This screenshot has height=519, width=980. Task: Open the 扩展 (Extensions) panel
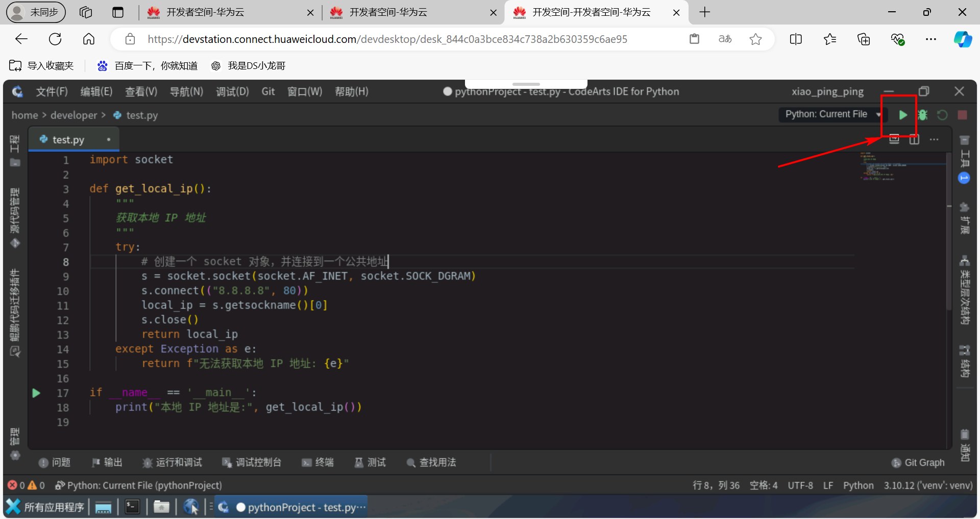pyautogui.click(x=965, y=215)
